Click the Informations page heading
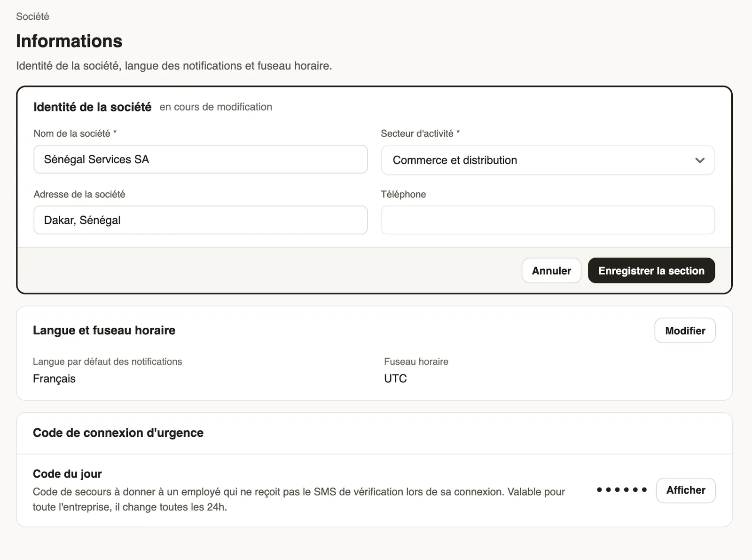Screen dimensions: 752x560 69,41
